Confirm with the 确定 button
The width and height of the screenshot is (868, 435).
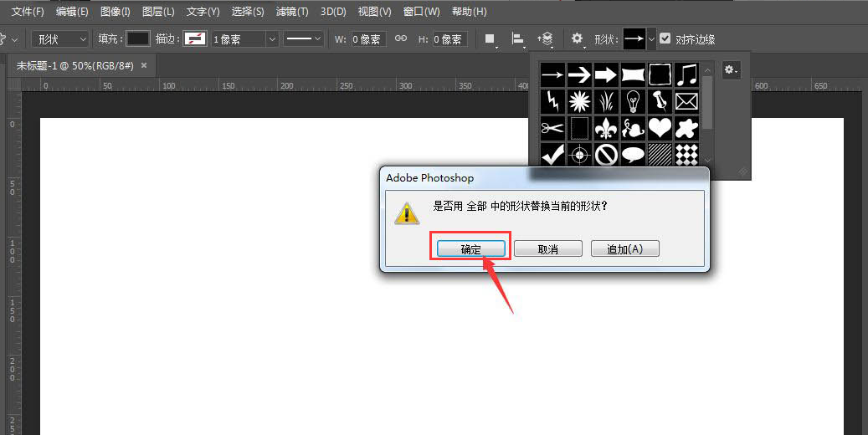471,249
